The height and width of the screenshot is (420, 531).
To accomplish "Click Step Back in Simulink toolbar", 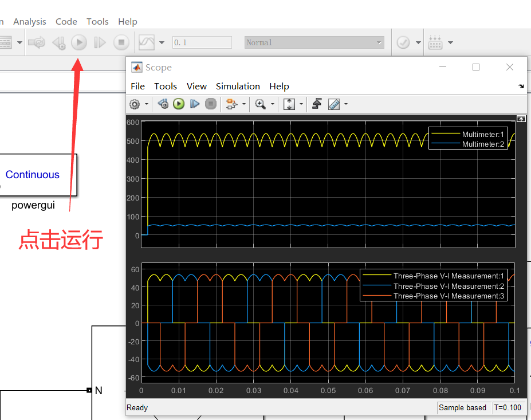I will click(x=59, y=42).
